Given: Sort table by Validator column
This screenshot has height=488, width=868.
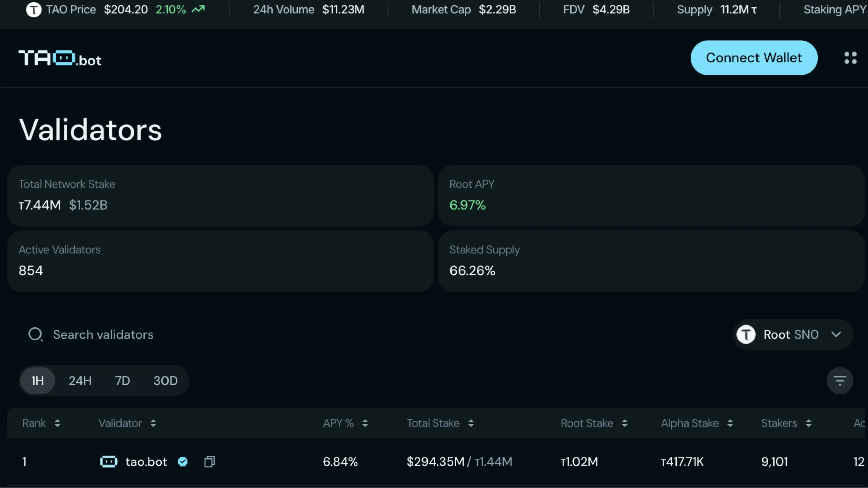Looking at the screenshot, I should click(153, 423).
